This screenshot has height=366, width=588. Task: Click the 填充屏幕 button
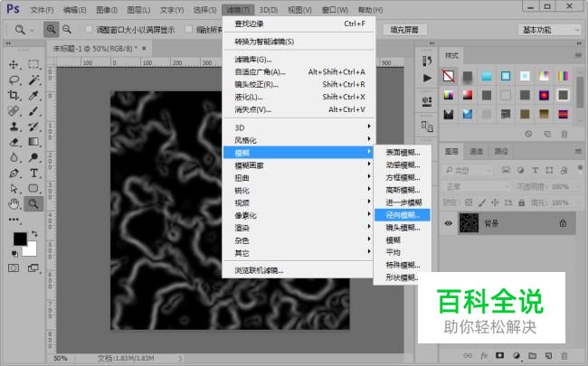pos(404,30)
